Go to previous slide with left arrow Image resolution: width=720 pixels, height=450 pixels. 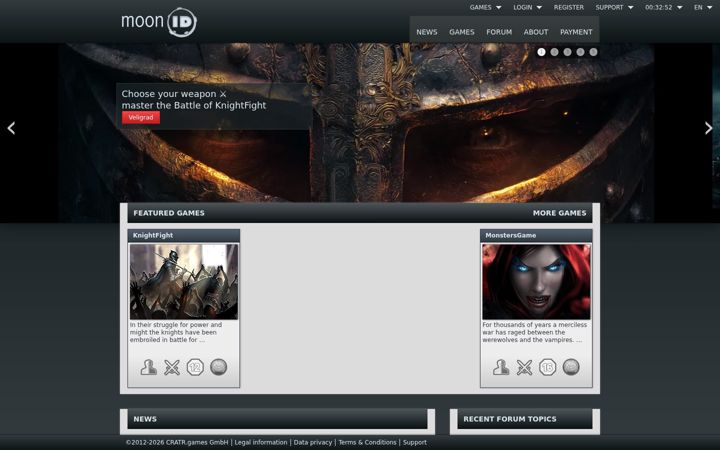(11, 128)
